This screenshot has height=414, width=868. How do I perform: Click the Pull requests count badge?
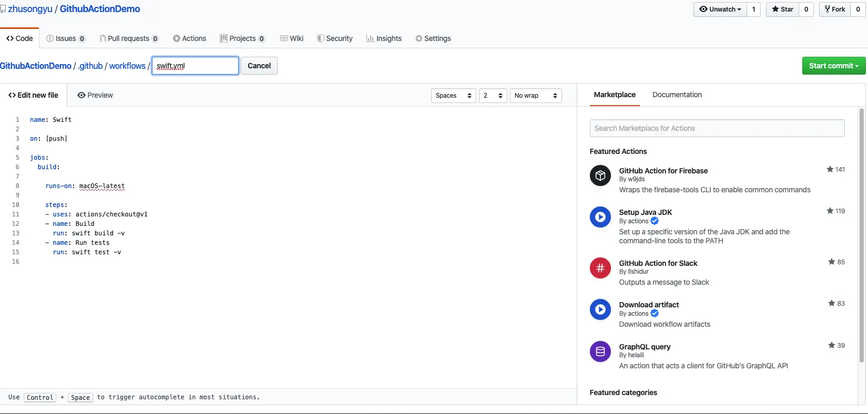(155, 39)
